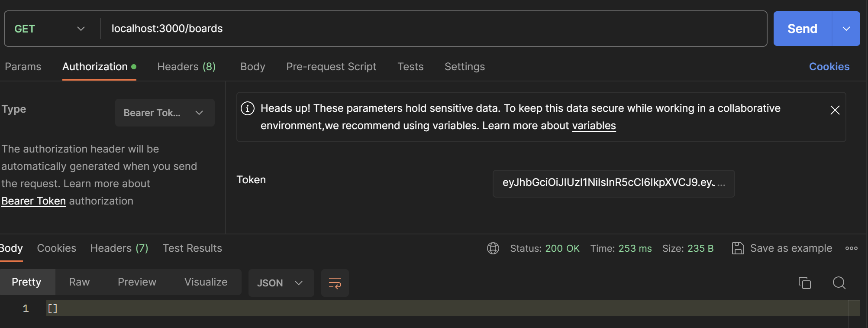
Task: Open the three-dot response options menu
Action: pos(851,248)
